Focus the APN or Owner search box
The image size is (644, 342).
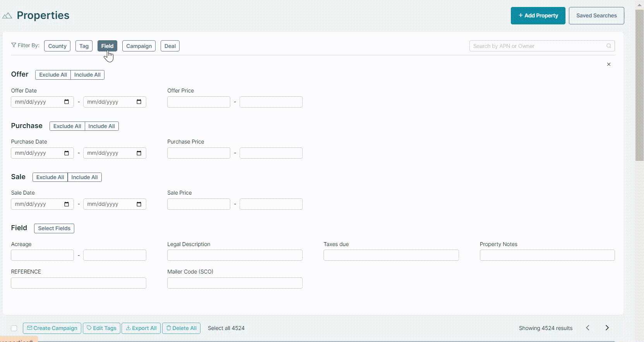(542, 46)
